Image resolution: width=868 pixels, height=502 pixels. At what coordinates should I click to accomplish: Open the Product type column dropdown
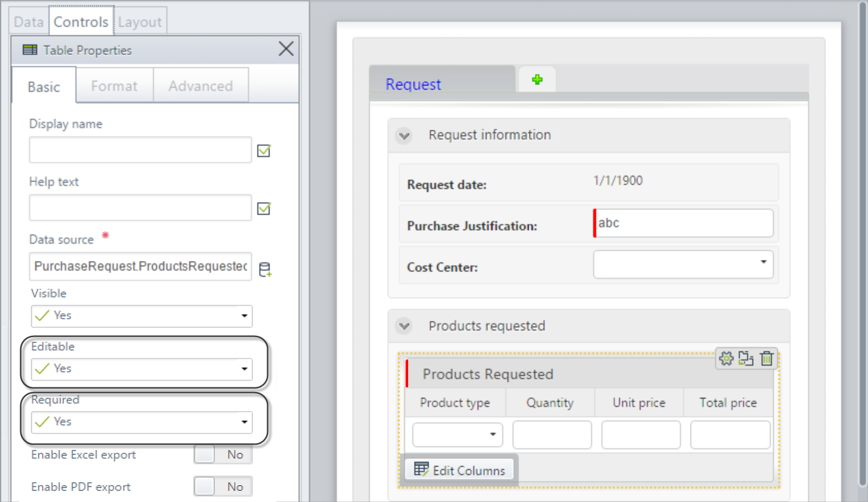pyautogui.click(x=457, y=434)
